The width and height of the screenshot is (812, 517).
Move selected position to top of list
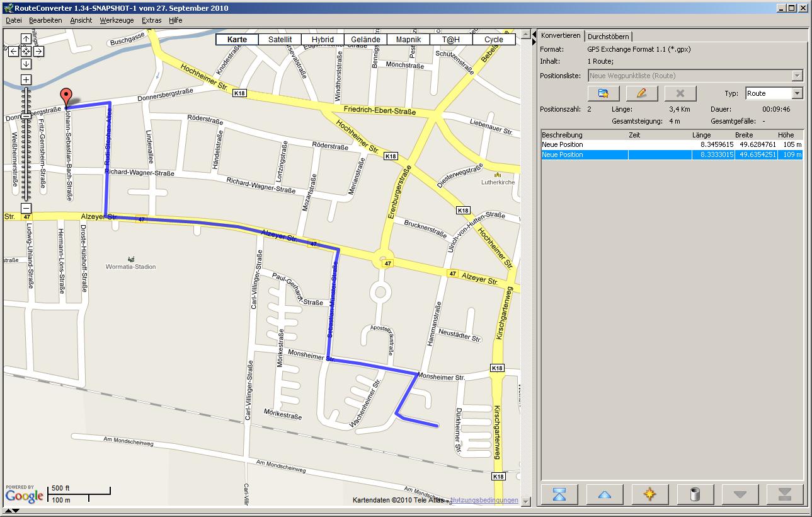[x=559, y=494]
